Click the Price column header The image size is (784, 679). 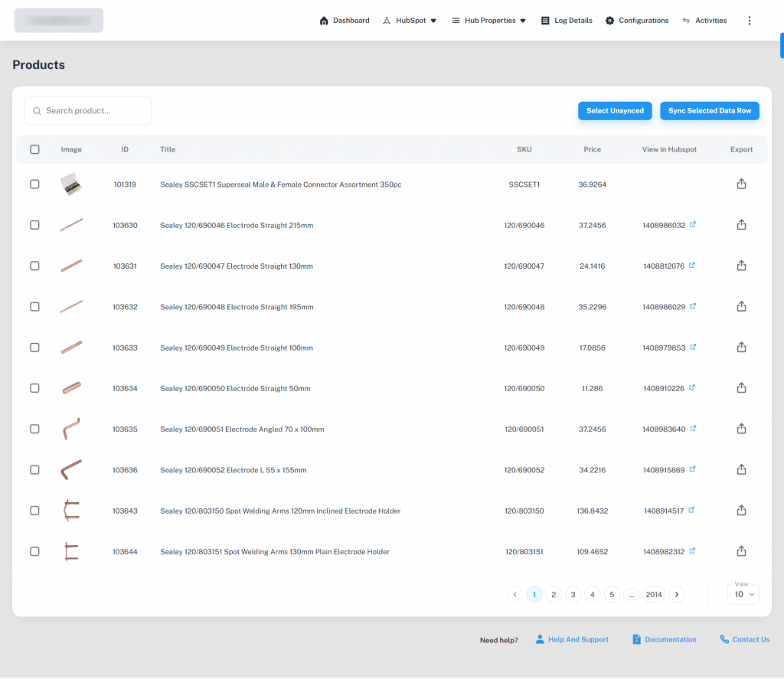pyautogui.click(x=592, y=149)
